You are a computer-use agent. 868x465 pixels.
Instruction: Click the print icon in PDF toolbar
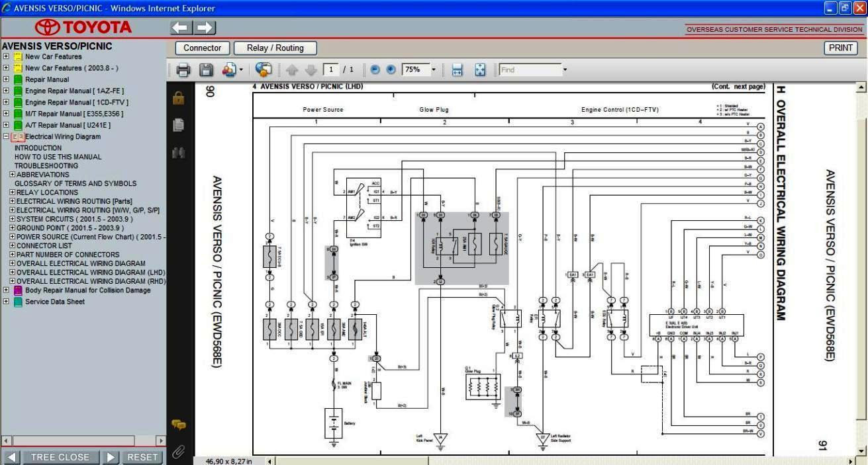[x=183, y=69]
